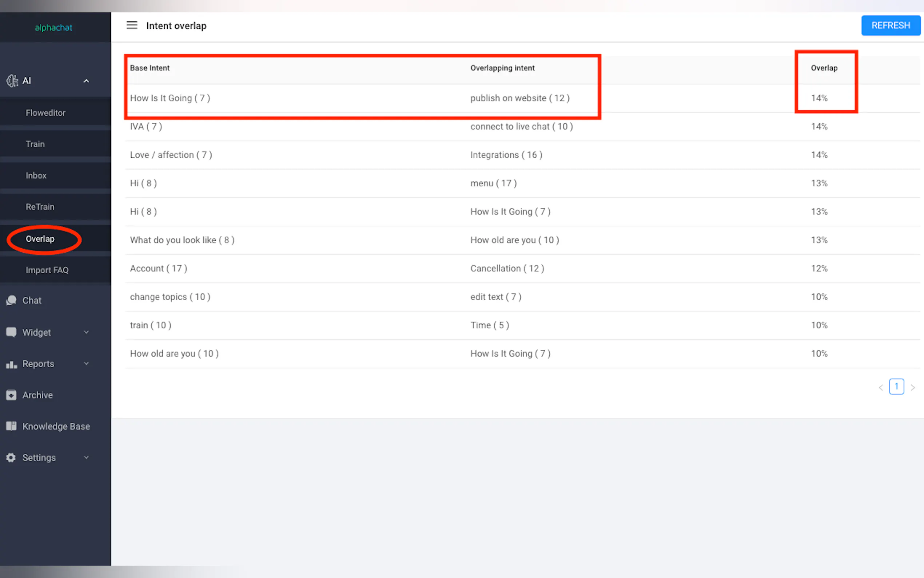Click the Knowledge Base book icon
Viewport: 924px width, 578px height.
(x=11, y=426)
